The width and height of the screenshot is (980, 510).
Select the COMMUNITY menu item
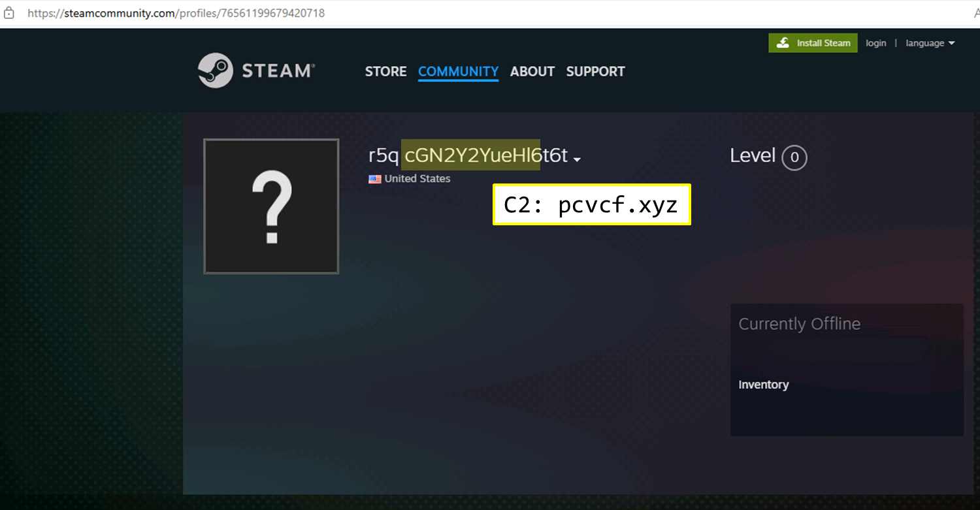458,72
